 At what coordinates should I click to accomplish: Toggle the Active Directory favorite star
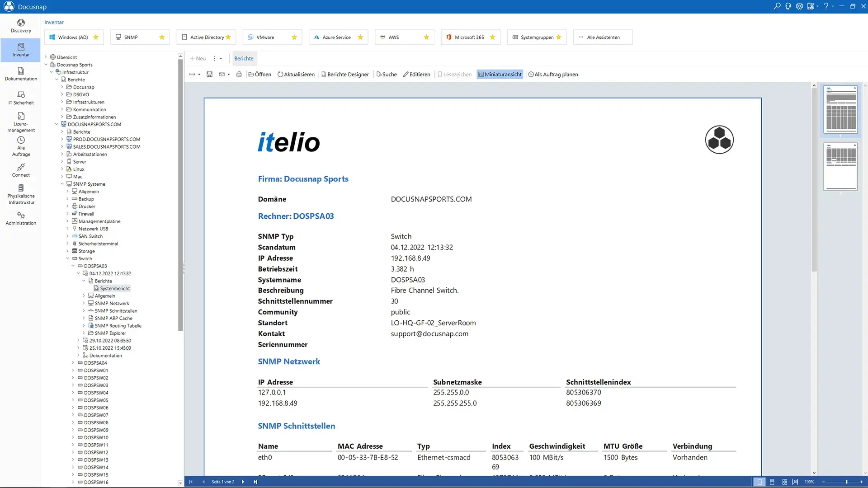click(x=228, y=37)
